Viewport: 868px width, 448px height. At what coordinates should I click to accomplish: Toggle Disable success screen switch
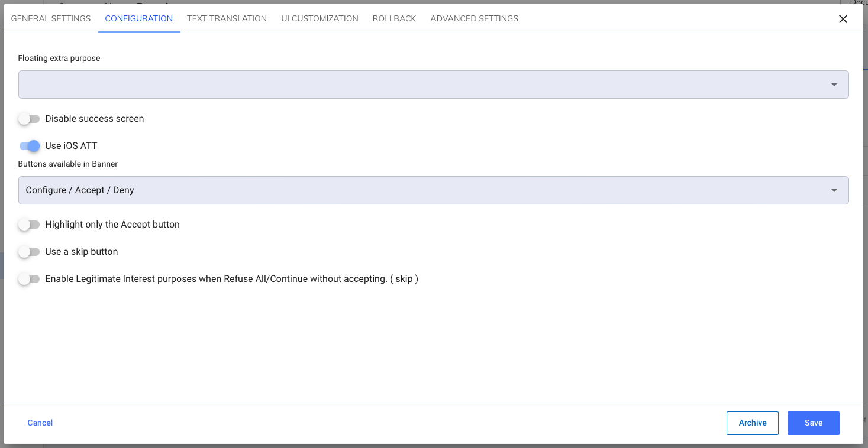point(29,119)
